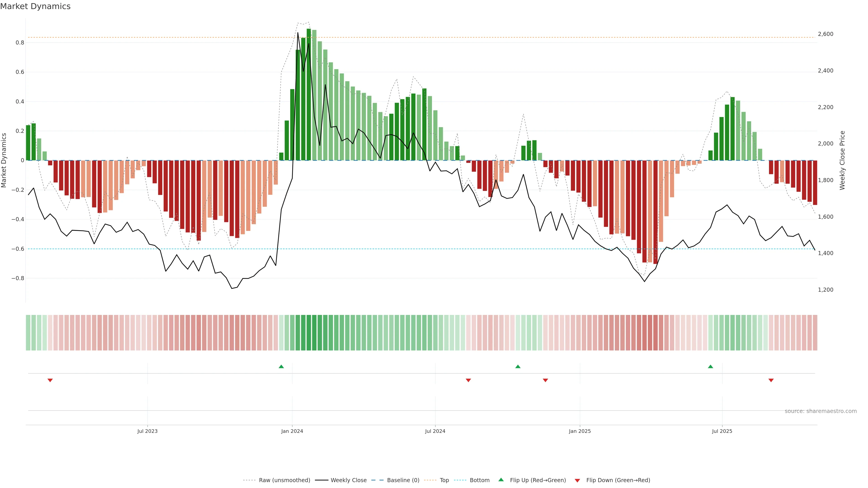868x488 pixels.
Task: Click the source sharemaestro.com text
Action: click(x=821, y=411)
